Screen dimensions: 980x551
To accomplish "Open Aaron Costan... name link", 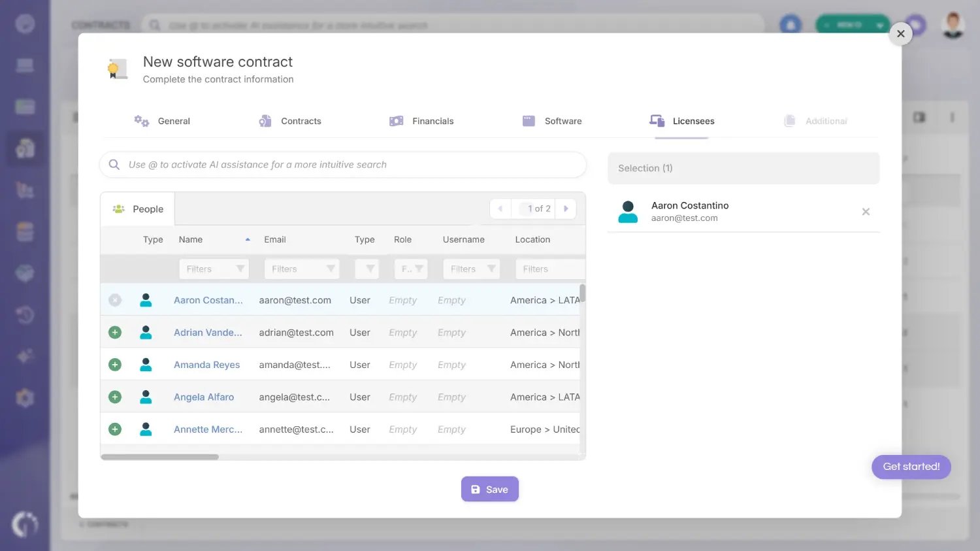I will [208, 300].
